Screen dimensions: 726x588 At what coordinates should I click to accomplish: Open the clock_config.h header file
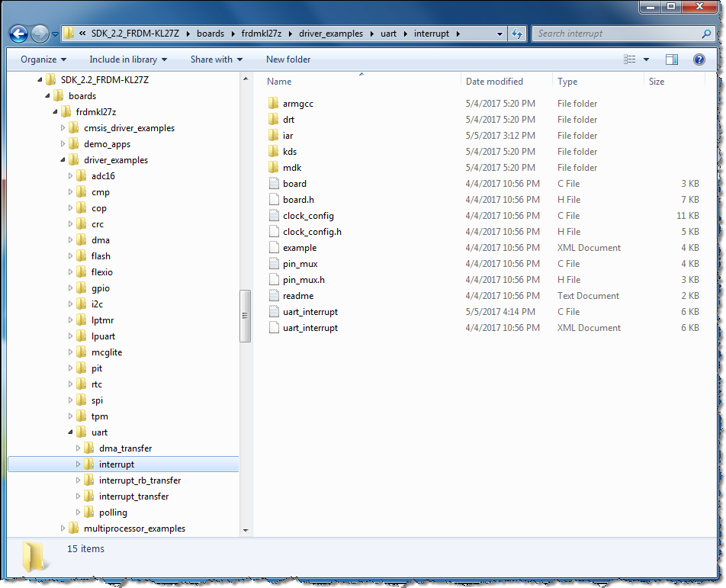(311, 231)
